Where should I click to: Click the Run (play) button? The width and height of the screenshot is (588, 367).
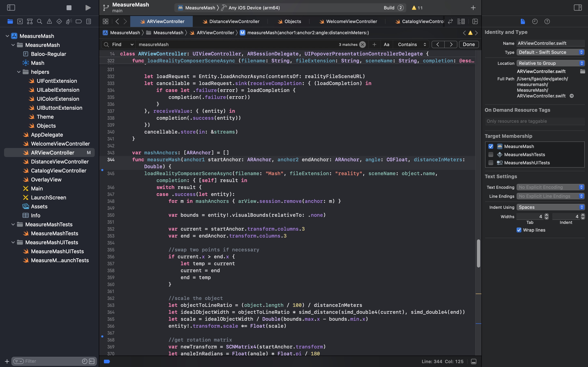pos(88,8)
